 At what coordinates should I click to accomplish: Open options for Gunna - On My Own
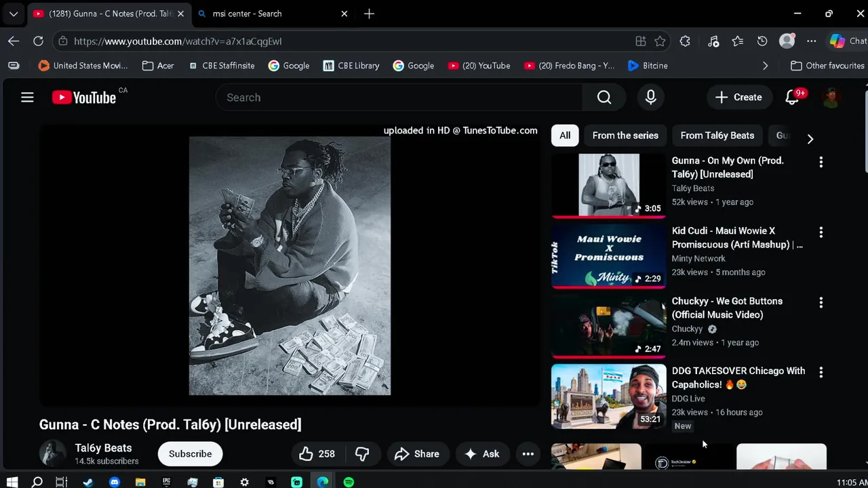(821, 162)
